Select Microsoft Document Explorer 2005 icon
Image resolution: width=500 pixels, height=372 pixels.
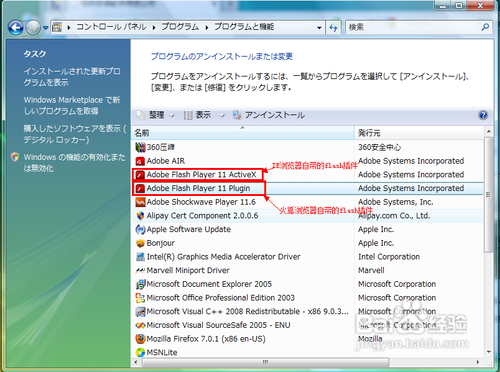pyautogui.click(x=140, y=284)
